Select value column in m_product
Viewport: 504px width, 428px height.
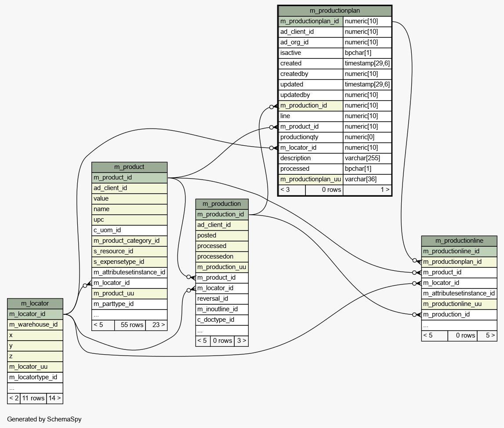click(x=129, y=199)
